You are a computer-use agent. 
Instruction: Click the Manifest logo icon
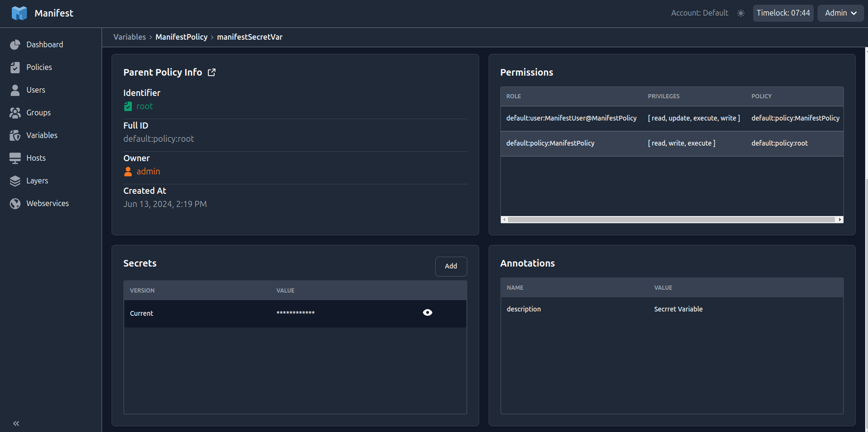tap(19, 13)
